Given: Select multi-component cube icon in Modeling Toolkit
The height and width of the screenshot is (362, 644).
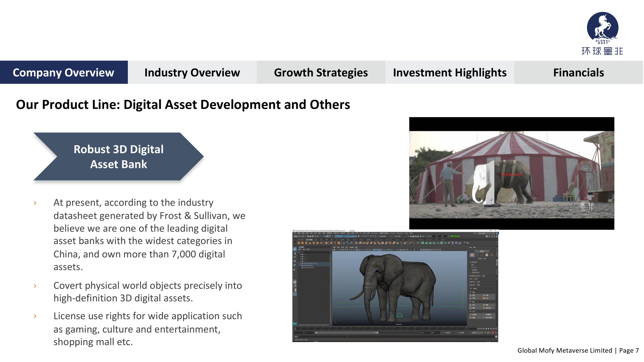Looking at the screenshot, I should coord(487,255).
